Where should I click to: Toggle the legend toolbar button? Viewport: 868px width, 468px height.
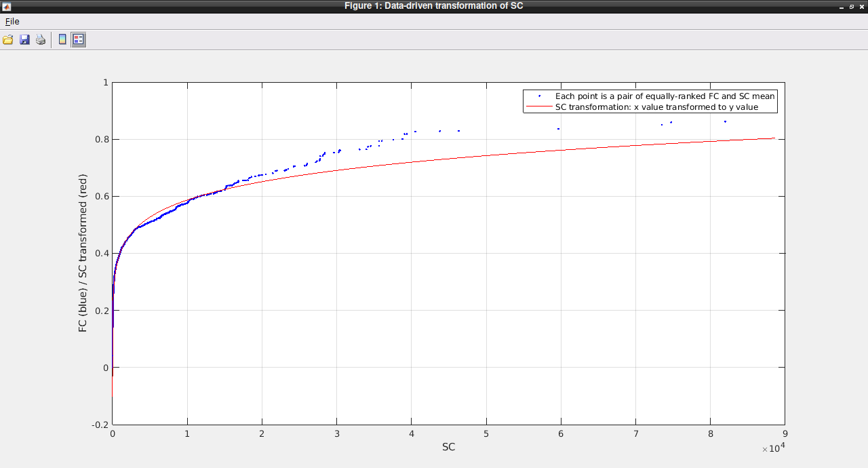79,40
